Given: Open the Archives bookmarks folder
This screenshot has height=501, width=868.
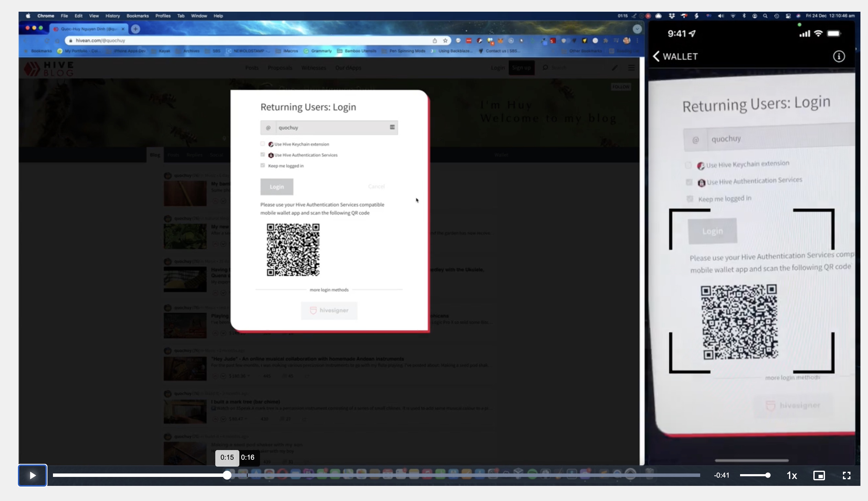Looking at the screenshot, I should pyautogui.click(x=188, y=51).
